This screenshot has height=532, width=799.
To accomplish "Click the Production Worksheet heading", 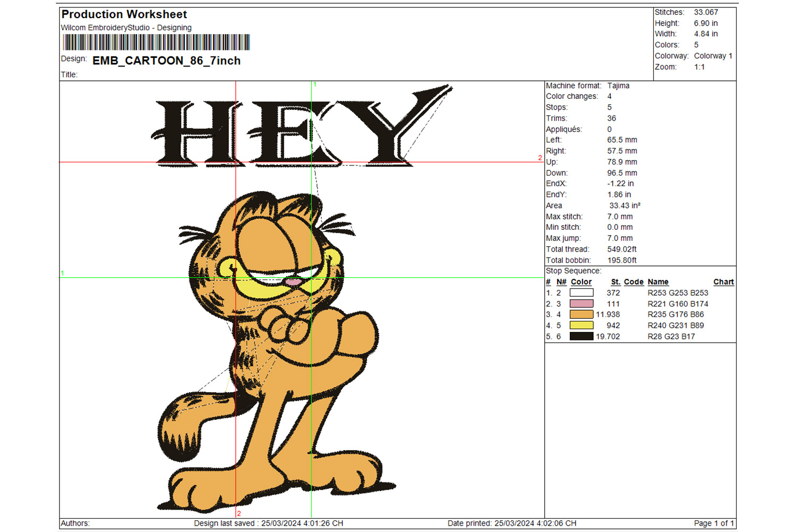I will click(x=124, y=14).
